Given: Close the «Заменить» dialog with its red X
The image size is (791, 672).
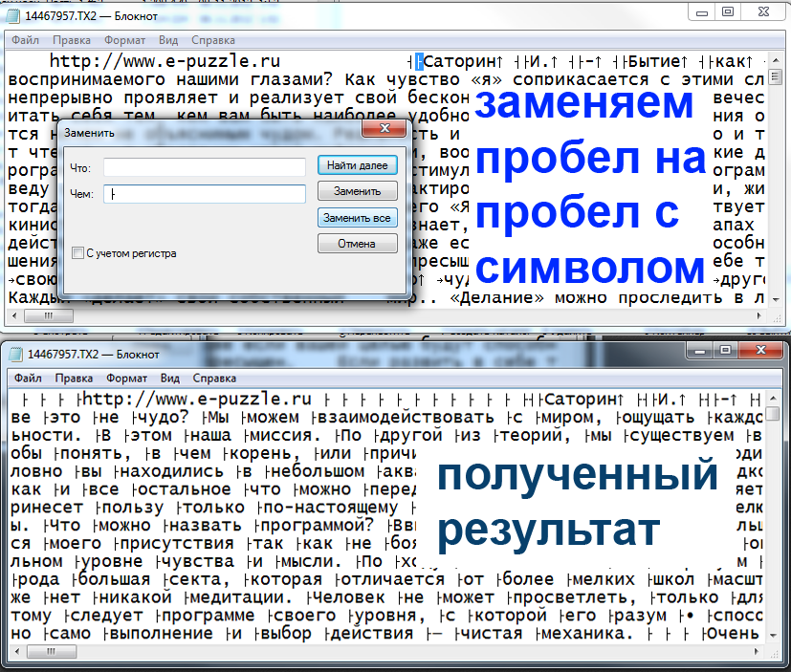Looking at the screenshot, I should pyautogui.click(x=385, y=128).
